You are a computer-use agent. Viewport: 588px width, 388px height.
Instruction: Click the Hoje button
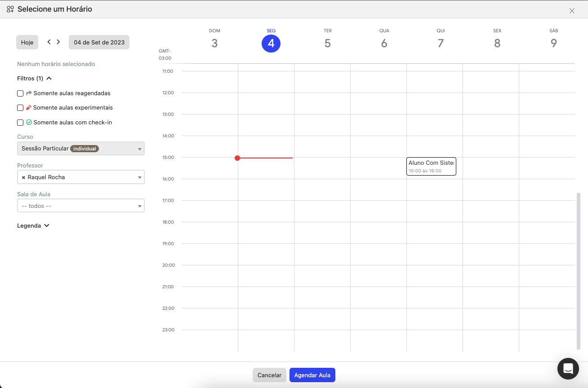(27, 42)
